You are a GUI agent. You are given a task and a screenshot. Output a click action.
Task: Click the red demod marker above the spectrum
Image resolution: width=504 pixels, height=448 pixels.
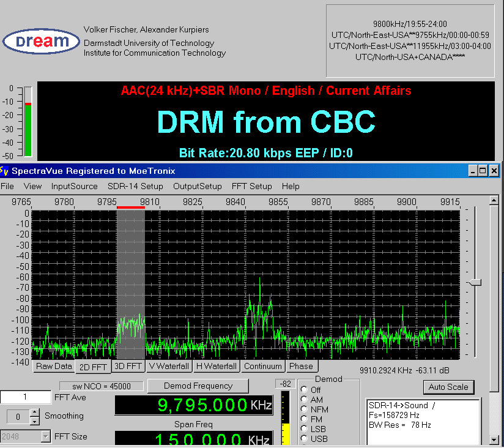coord(131,207)
